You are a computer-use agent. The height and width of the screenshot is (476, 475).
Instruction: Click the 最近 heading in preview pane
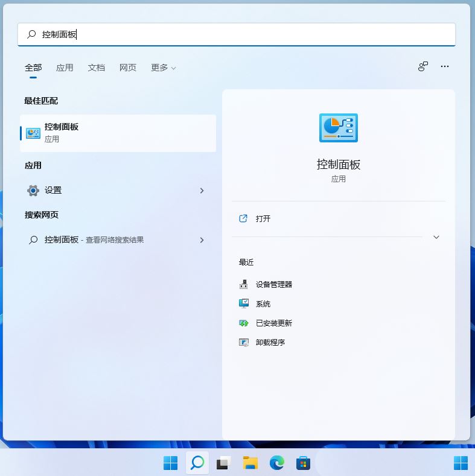pos(246,262)
